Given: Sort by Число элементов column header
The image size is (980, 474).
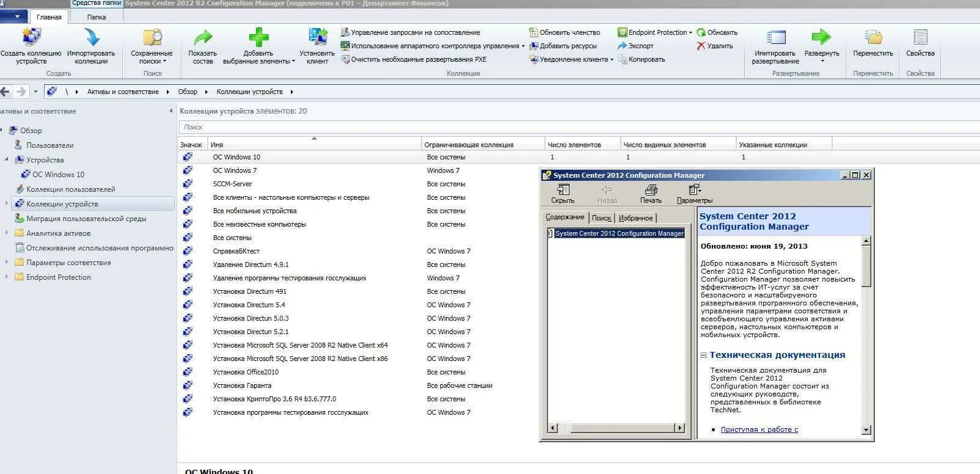Looking at the screenshot, I should 582,145.
